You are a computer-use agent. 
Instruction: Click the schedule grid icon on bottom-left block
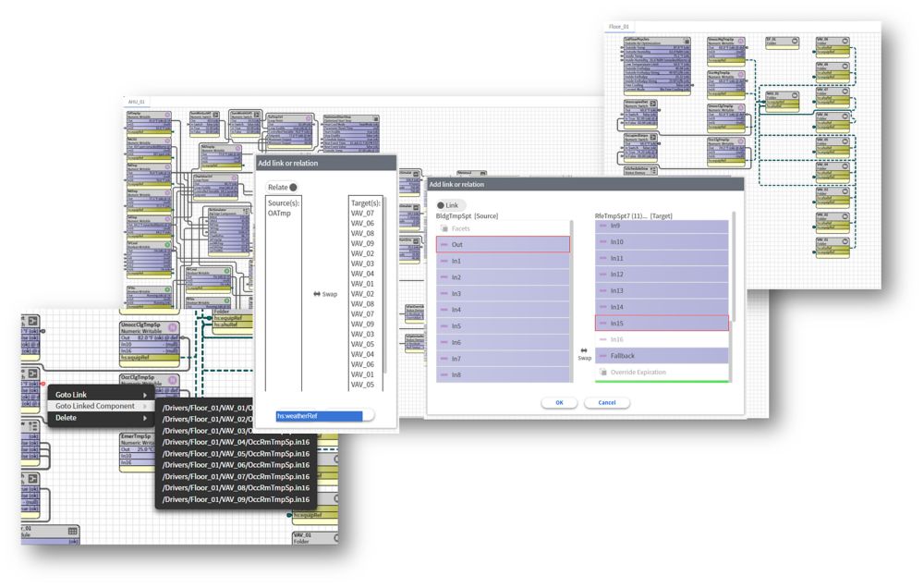click(72, 531)
